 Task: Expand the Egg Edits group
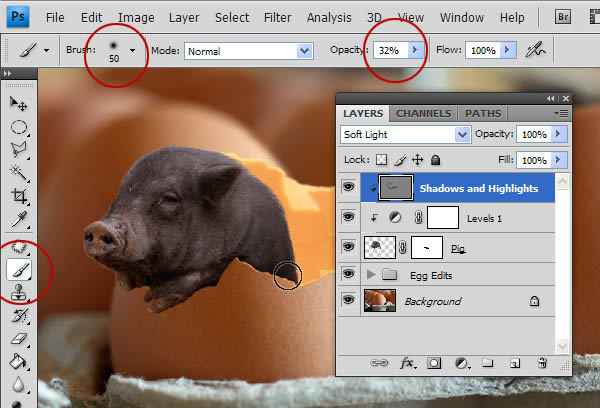pos(370,274)
